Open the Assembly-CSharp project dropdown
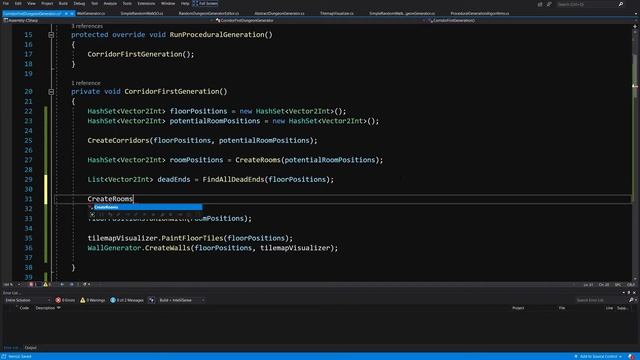The height and width of the screenshot is (360, 640). 108,20
